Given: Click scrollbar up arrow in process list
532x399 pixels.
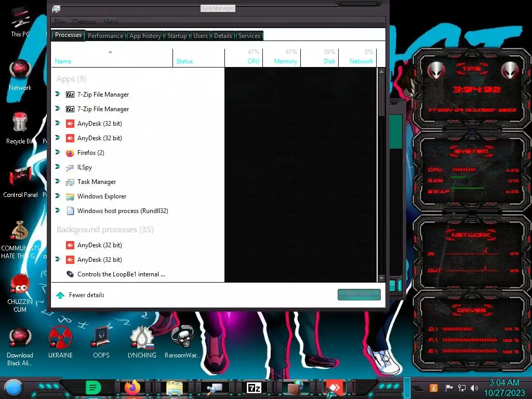Looking at the screenshot, I should pos(381,72).
